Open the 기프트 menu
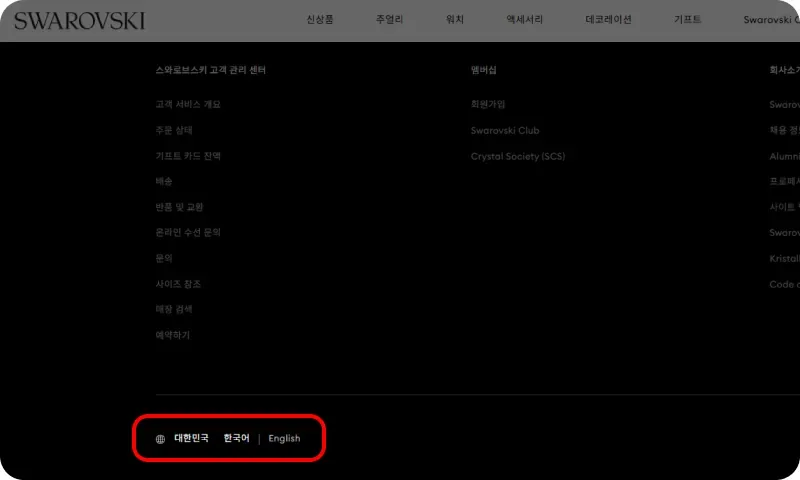This screenshot has height=480, width=800. [687, 19]
